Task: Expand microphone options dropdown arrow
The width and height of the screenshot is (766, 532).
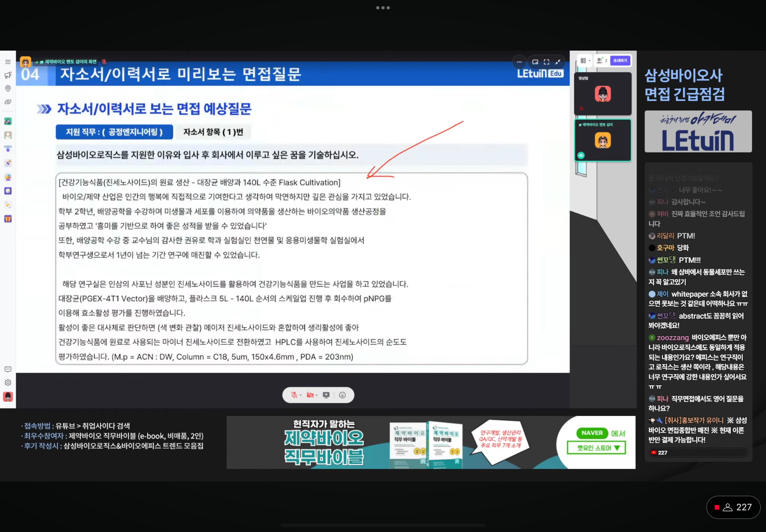Action: point(301,395)
